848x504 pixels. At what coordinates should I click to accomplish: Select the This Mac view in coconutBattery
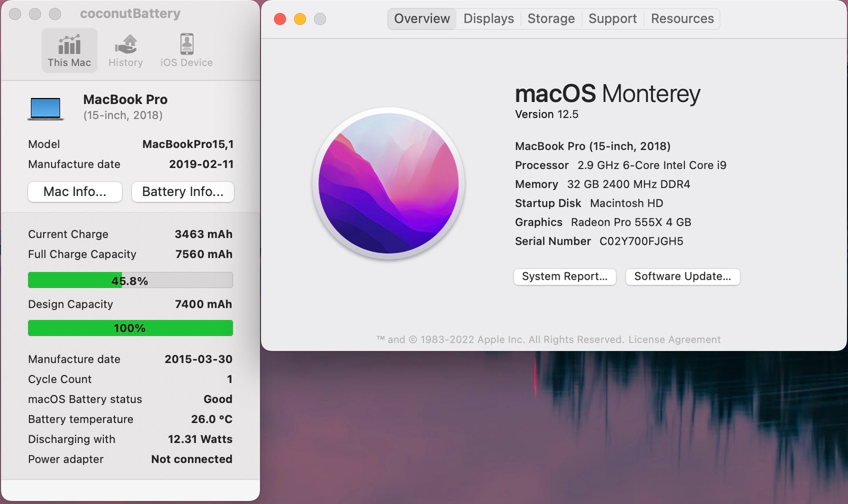tap(69, 50)
